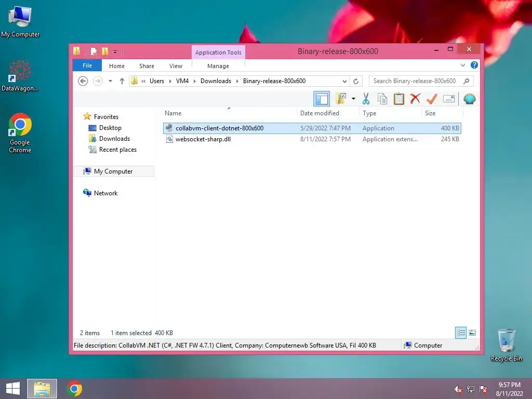Select websocket-sharp.dll file
Image resolution: width=532 pixels, height=399 pixels.
click(312, 139)
